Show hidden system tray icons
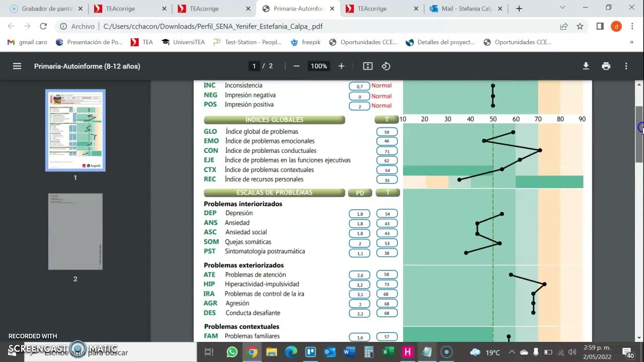644x362 pixels. (511, 352)
